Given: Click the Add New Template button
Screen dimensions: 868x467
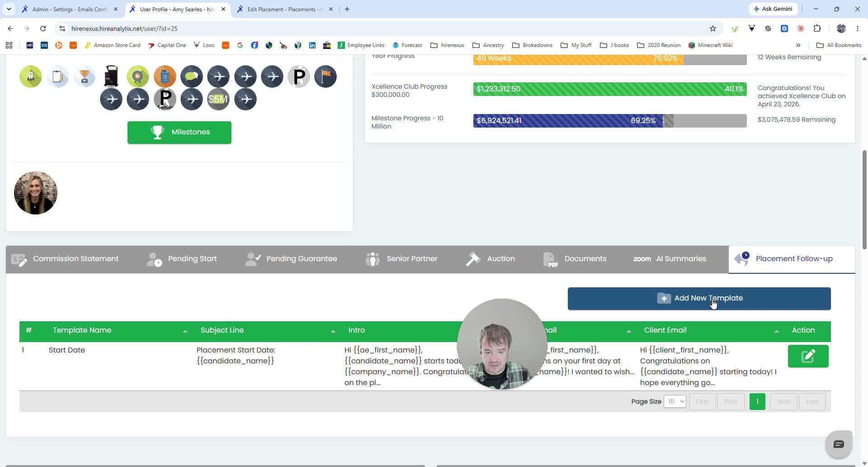Looking at the screenshot, I should (x=699, y=298).
